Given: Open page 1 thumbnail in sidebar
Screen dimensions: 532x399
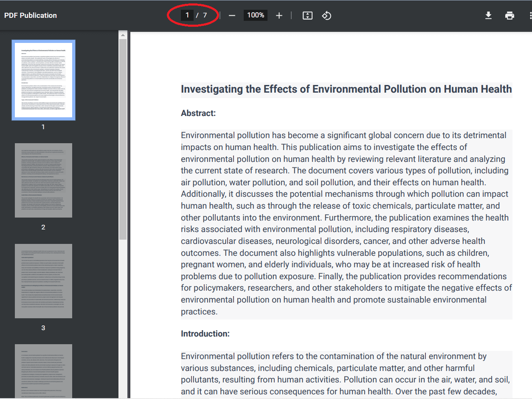Looking at the screenshot, I should (x=43, y=80).
